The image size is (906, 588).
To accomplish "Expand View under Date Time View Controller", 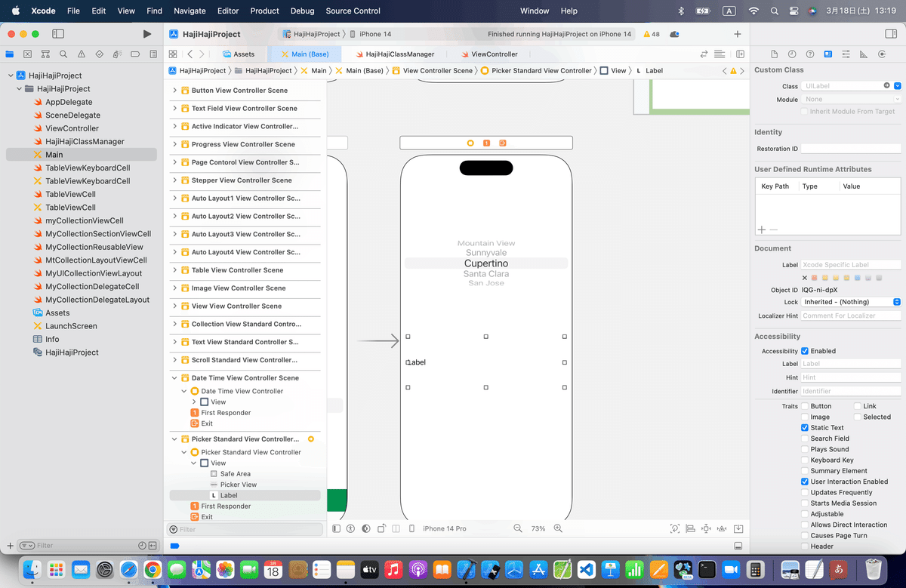I will tap(194, 402).
